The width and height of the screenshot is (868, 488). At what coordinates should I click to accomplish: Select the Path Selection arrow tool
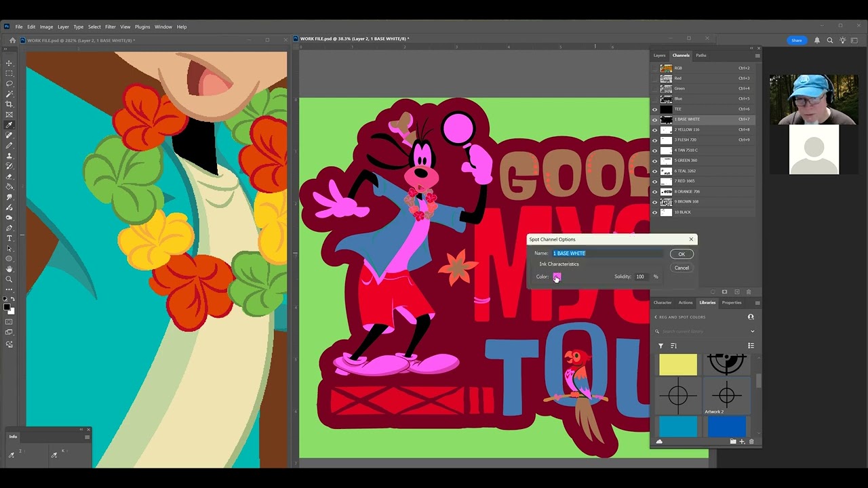[x=9, y=248]
